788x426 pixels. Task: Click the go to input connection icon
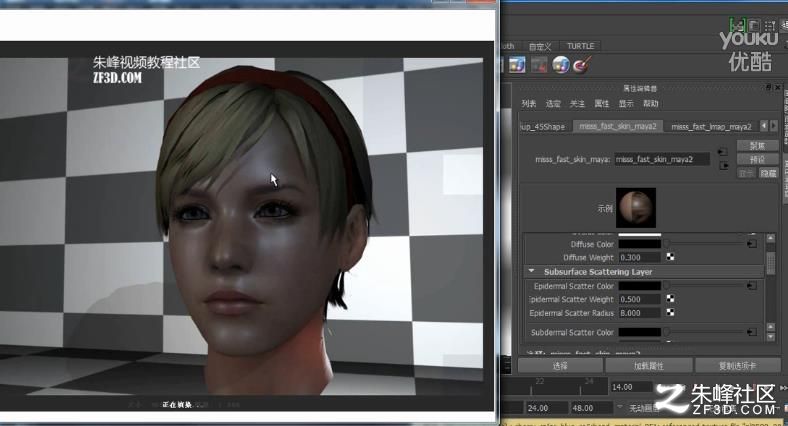723,152
